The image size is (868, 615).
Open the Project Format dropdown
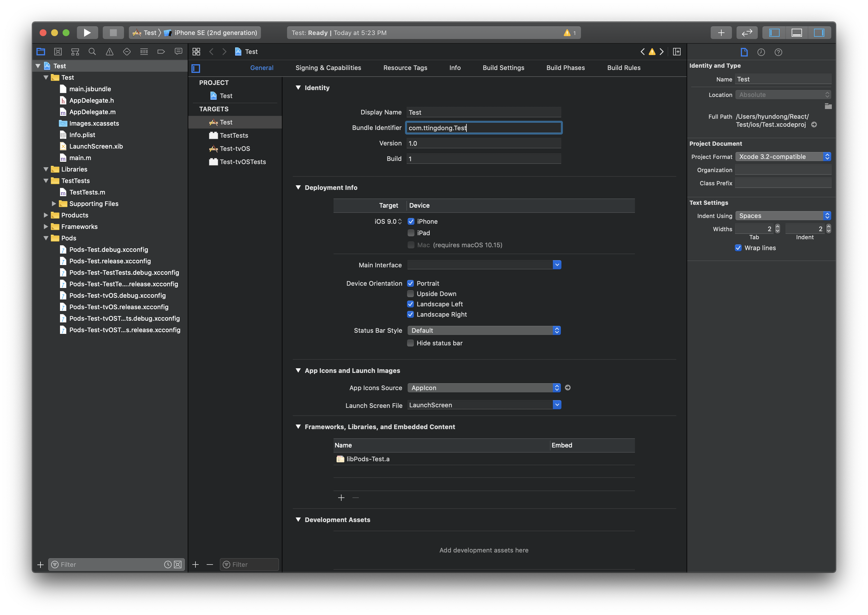tap(783, 156)
